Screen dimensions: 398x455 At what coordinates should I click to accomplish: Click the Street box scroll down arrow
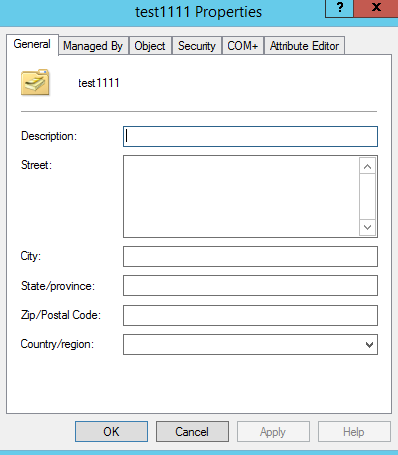367,227
